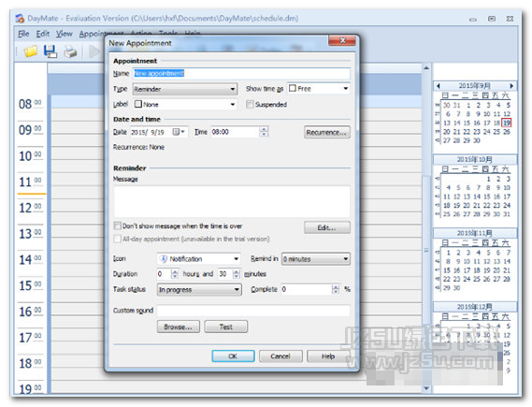This screenshot has height=407, width=532.
Task: Click the Help button in dialog
Action: click(328, 356)
